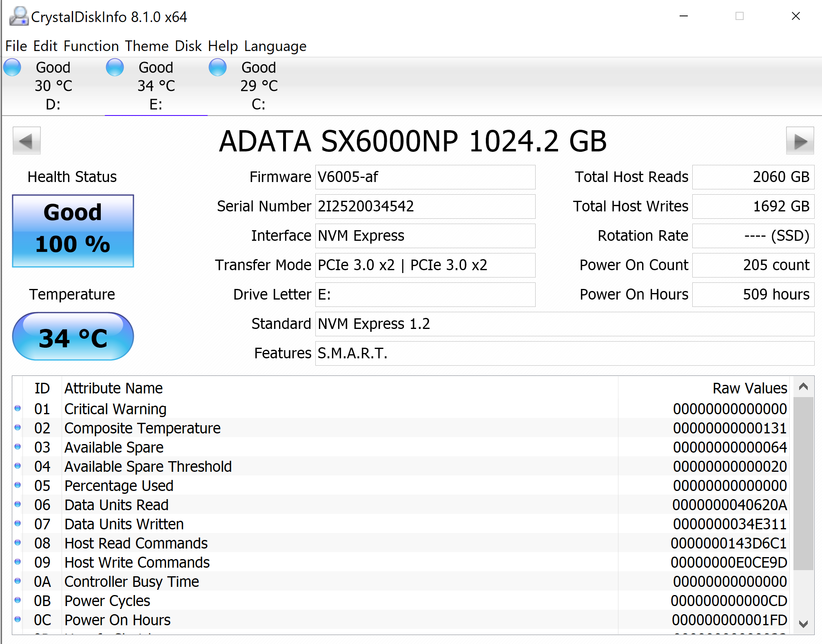This screenshot has height=644, width=822.
Task: Click the CrystalDiskInfo app icon in title bar
Action: (x=19, y=16)
